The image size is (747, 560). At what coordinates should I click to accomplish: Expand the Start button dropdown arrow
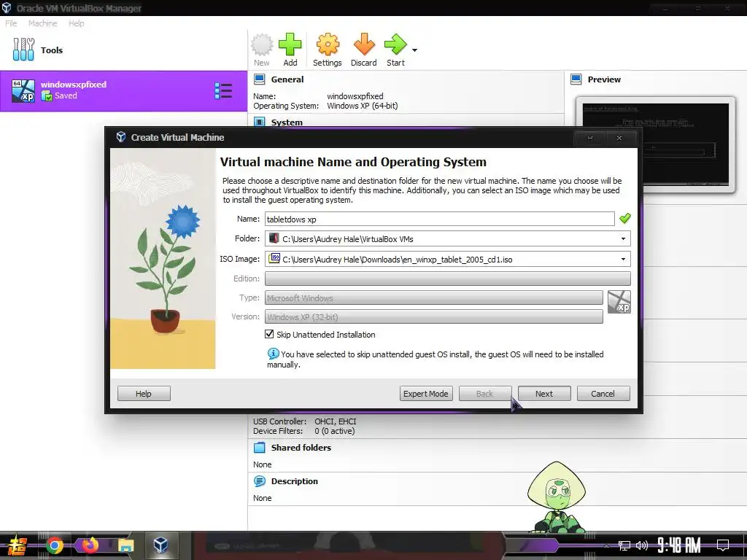(414, 50)
